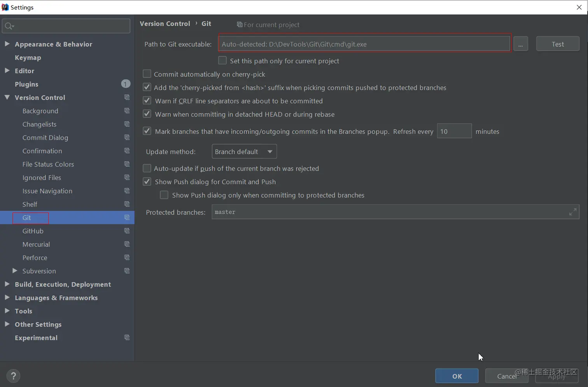This screenshot has height=387, width=588.
Task: Click into the settings search box
Action: (66, 26)
